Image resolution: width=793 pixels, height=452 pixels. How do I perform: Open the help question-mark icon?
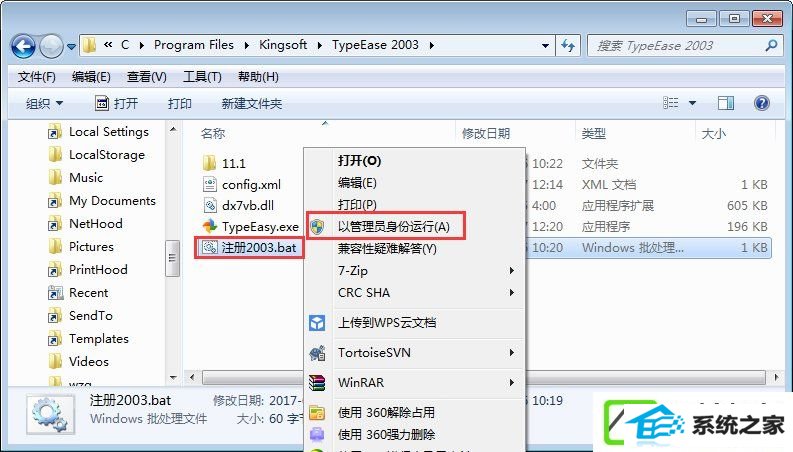[761, 103]
